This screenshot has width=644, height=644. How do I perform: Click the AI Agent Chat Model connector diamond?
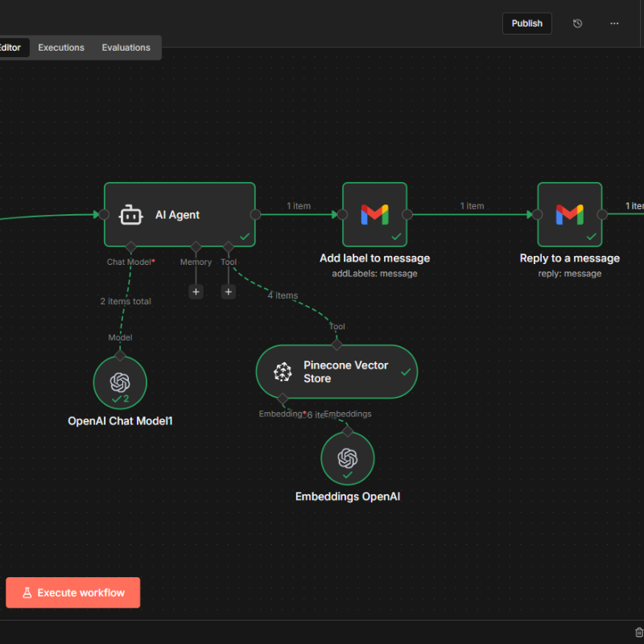pyautogui.click(x=130, y=246)
